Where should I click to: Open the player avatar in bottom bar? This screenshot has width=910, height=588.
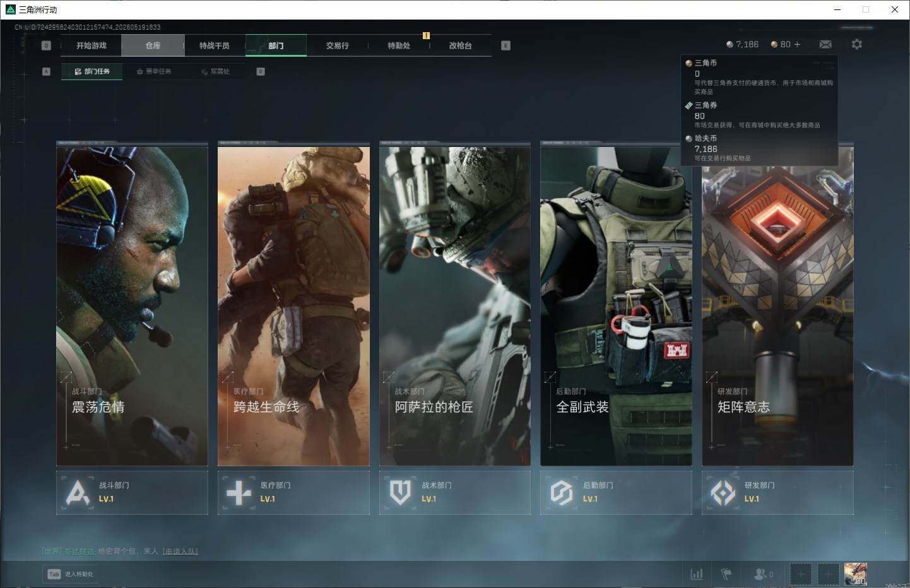pos(856,574)
